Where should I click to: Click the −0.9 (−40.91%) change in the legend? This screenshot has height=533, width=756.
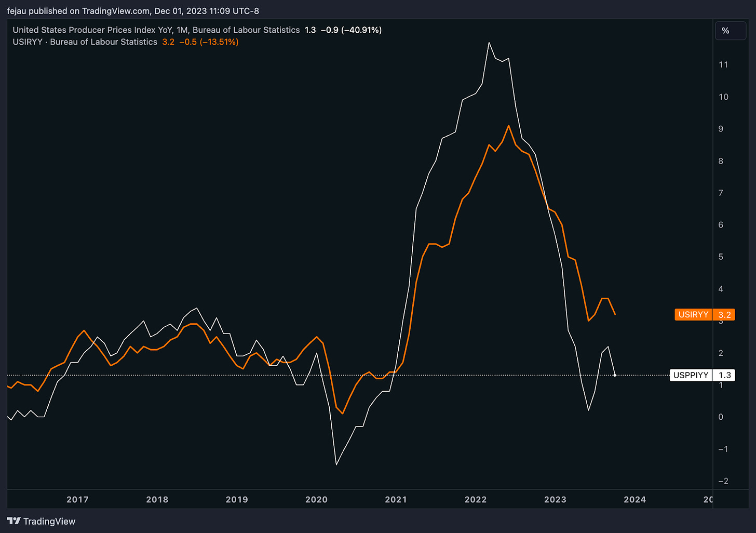351,30
